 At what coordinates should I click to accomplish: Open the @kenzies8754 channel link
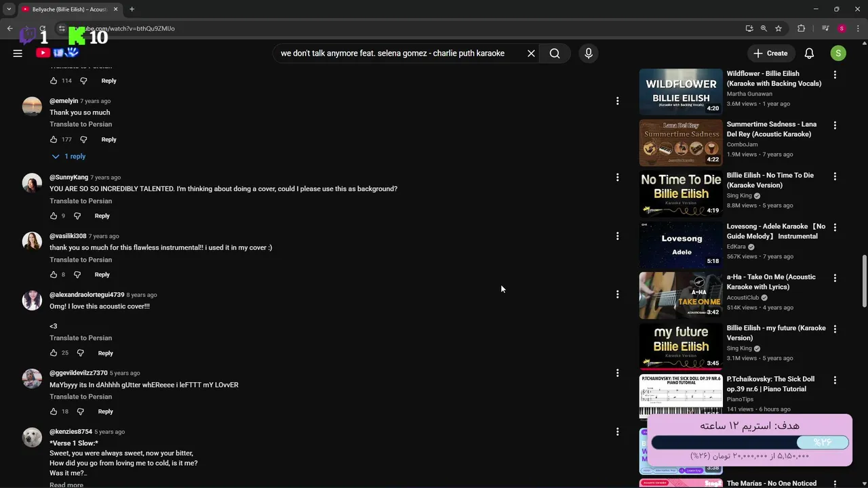(x=71, y=432)
